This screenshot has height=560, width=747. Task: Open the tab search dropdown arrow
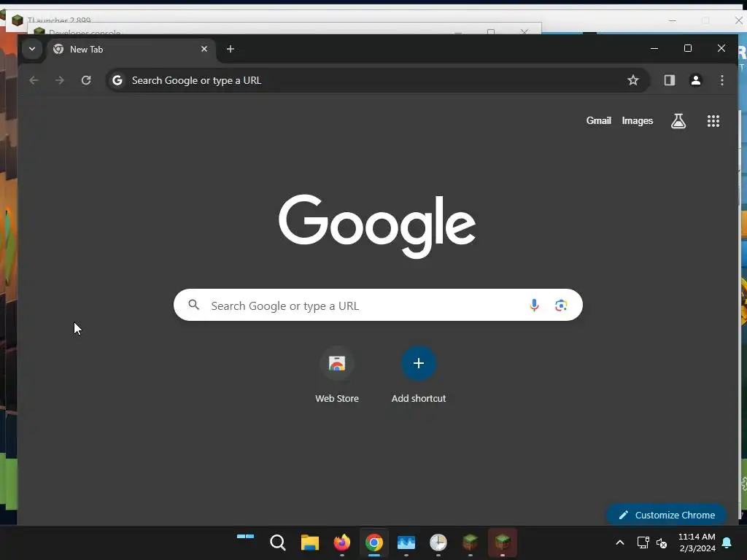click(x=32, y=49)
